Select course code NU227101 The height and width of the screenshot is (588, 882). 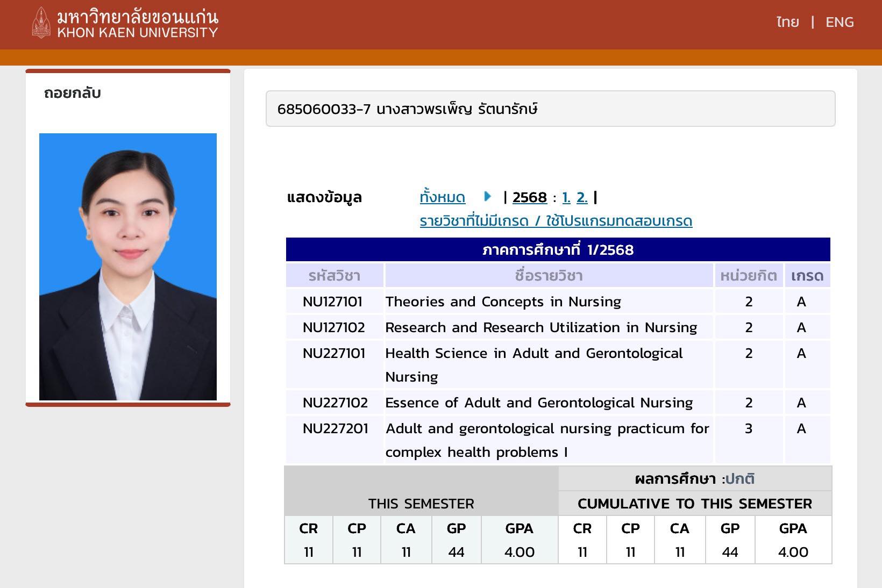click(333, 353)
